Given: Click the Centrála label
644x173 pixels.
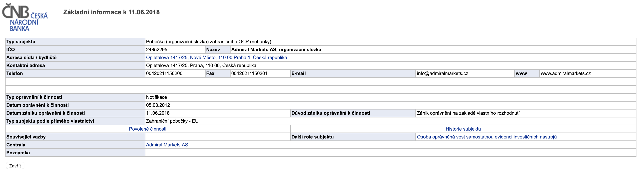Looking at the screenshot, I should (16, 145).
